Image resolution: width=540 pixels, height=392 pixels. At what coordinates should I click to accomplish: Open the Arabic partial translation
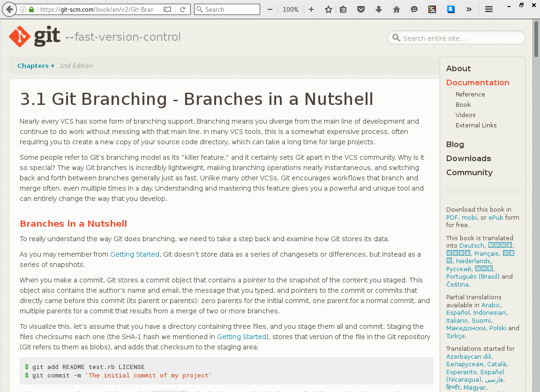[490, 305]
